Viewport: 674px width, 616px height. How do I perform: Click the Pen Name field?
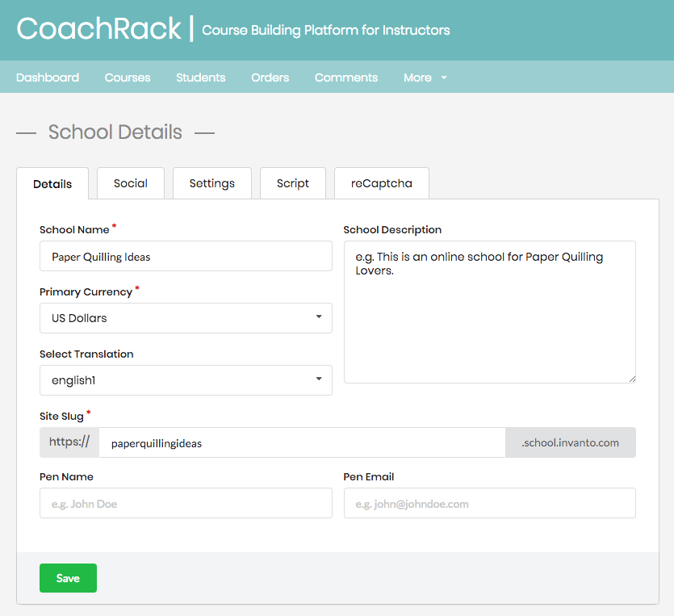click(186, 503)
